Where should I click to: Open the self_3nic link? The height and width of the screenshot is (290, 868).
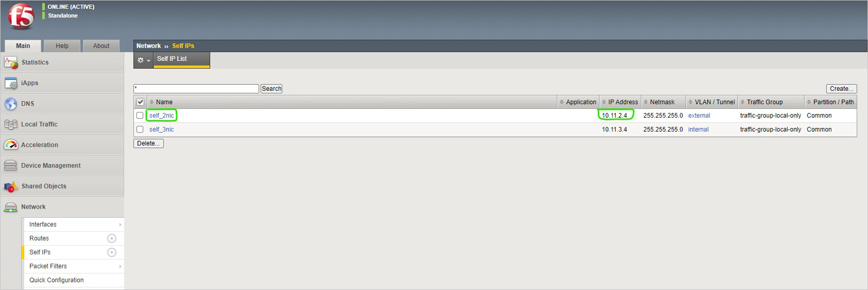[162, 130]
